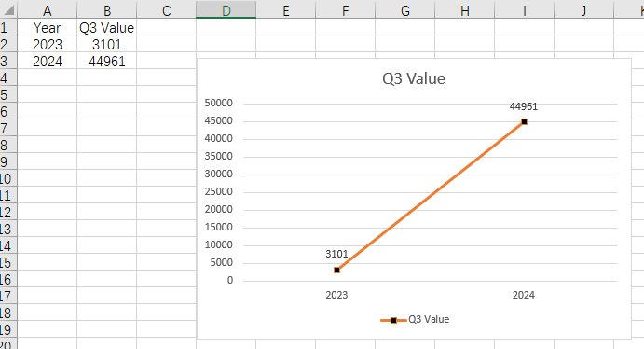644x349 pixels.
Task: Click the 50000 value axis label
Action: click(218, 103)
